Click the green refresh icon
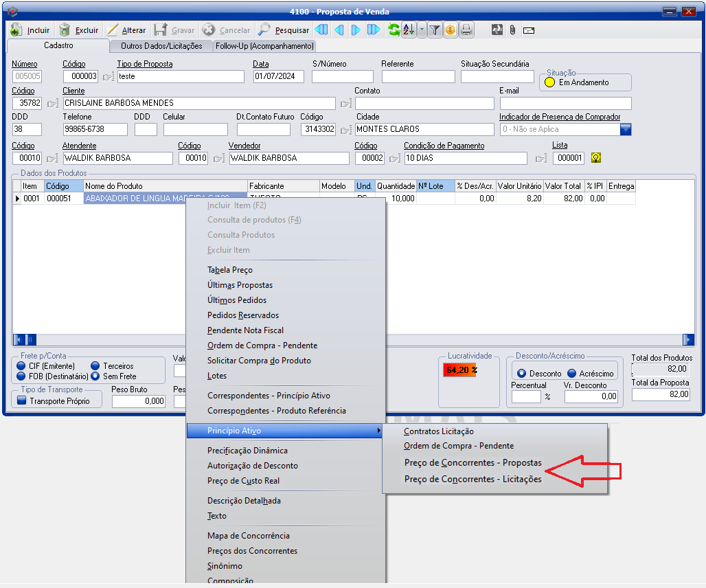 394,30
